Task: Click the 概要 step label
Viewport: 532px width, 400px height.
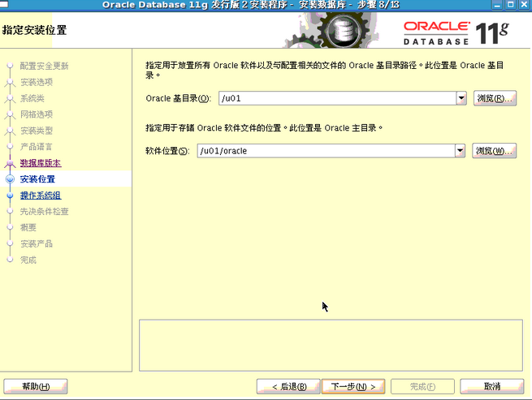Action: [28, 227]
